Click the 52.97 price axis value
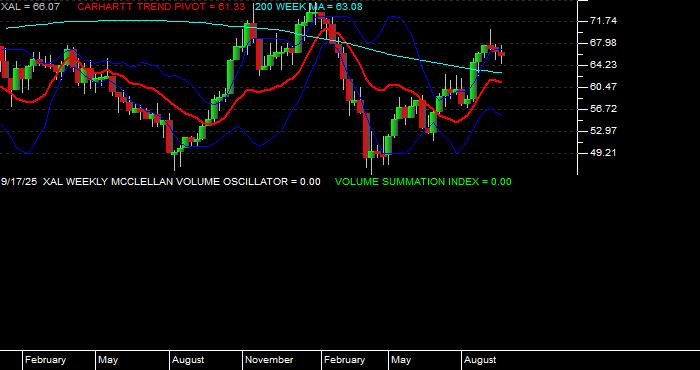 click(x=603, y=130)
